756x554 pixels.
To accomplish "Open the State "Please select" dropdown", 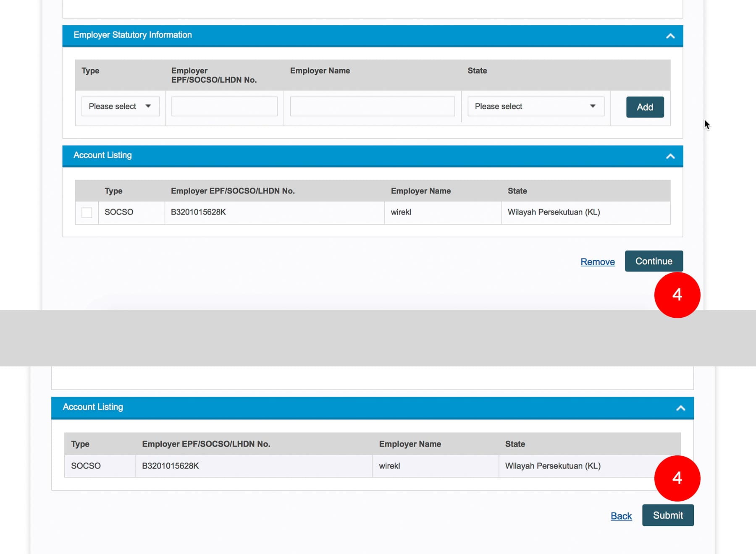I will (x=535, y=107).
